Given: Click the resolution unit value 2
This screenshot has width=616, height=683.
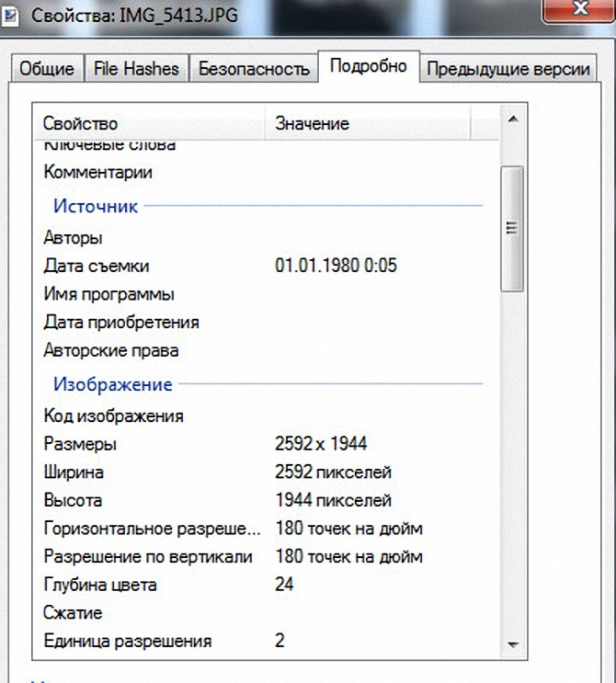Looking at the screenshot, I should [279, 641].
